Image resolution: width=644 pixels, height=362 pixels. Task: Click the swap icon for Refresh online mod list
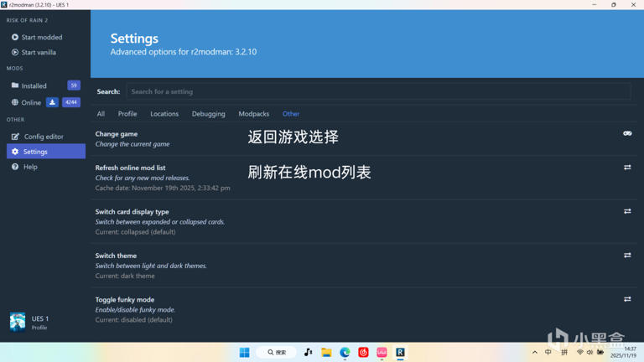tap(627, 167)
